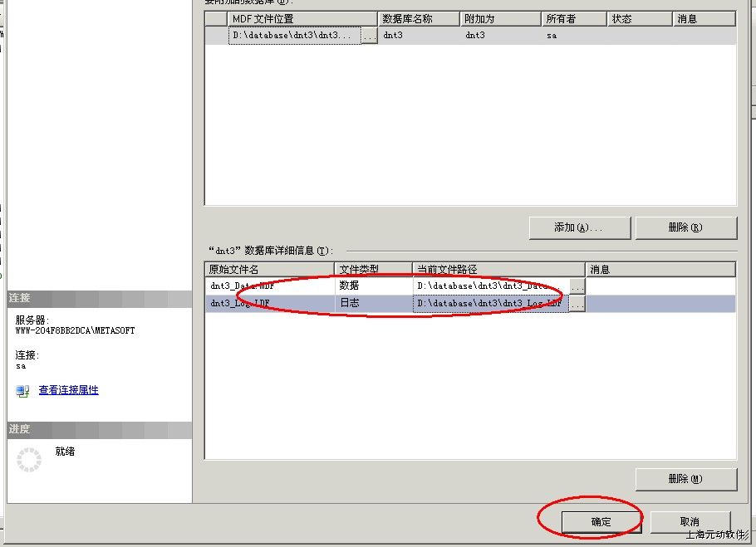Click the 添加(A)... button

click(x=579, y=227)
